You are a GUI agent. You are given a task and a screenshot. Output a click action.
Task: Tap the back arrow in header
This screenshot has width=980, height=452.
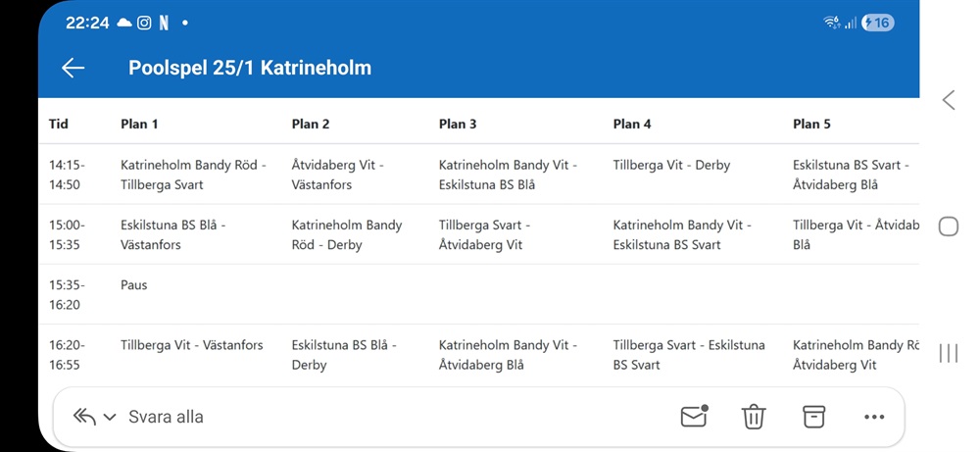coord(73,68)
